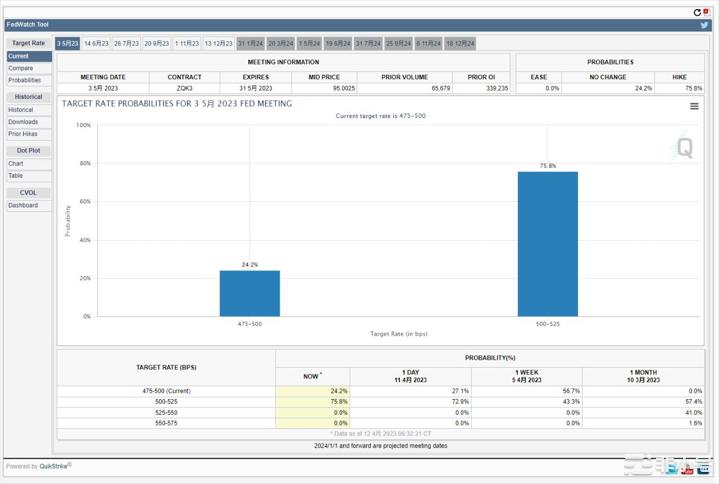719x484 pixels.
Task: Switch to the 26 7月23 meeting tab
Action: pos(126,44)
